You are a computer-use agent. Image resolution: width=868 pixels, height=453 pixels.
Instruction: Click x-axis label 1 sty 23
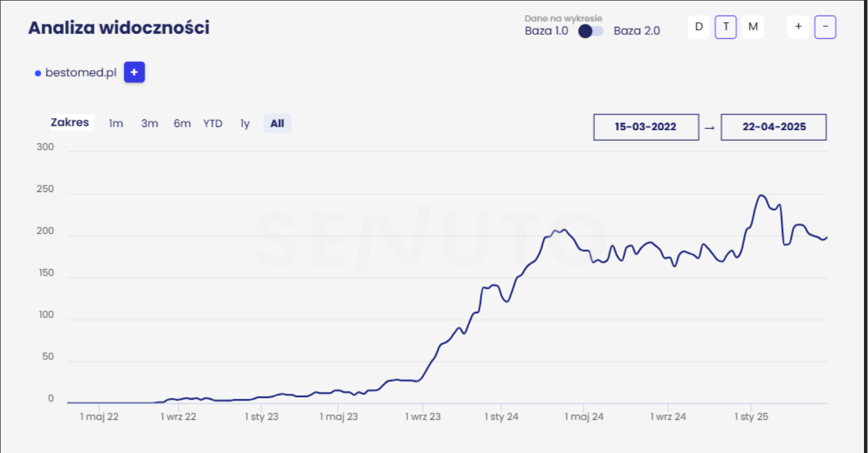coord(262,417)
